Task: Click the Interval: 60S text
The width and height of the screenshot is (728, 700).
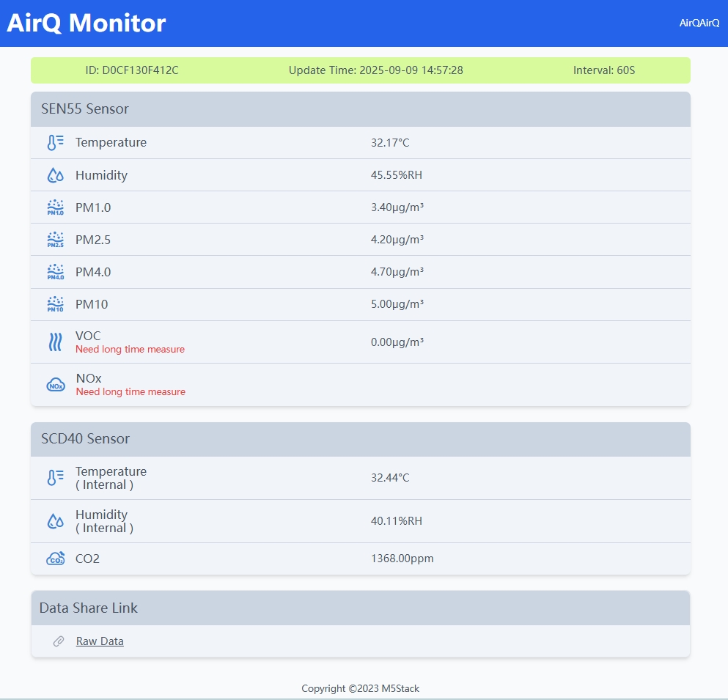Action: 604,70
